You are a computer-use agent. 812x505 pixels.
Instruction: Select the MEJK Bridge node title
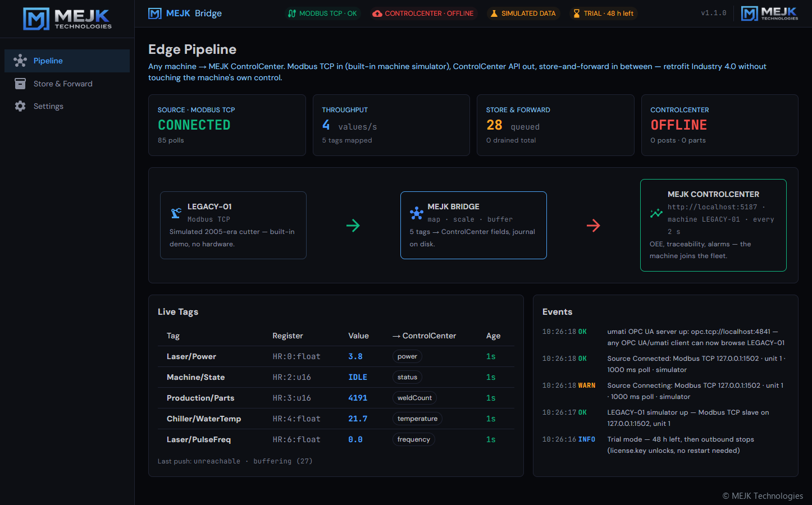pyautogui.click(x=454, y=206)
